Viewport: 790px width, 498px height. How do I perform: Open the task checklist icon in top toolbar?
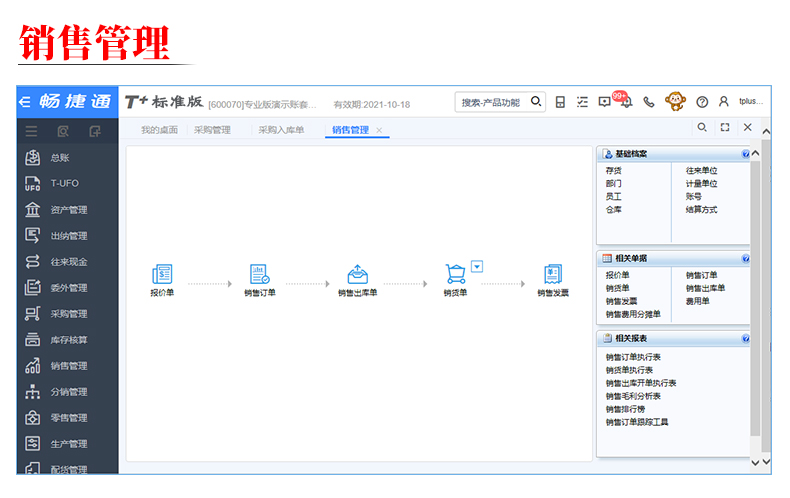point(582,102)
